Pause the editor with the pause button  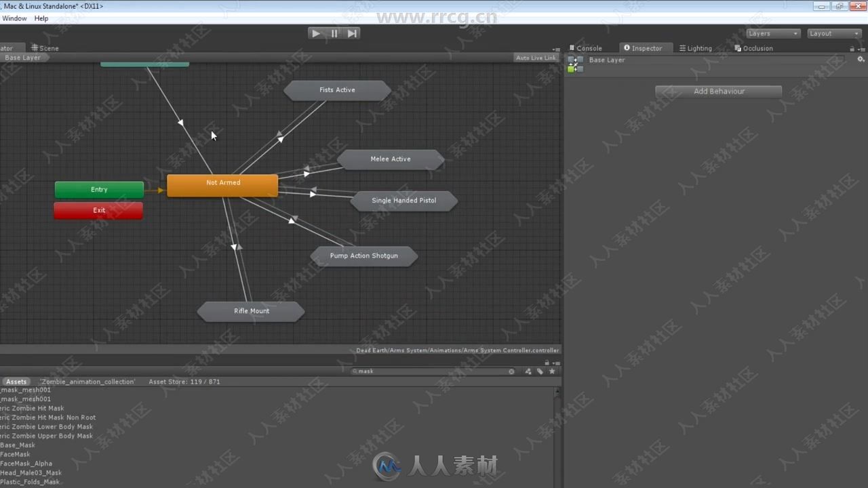[334, 33]
